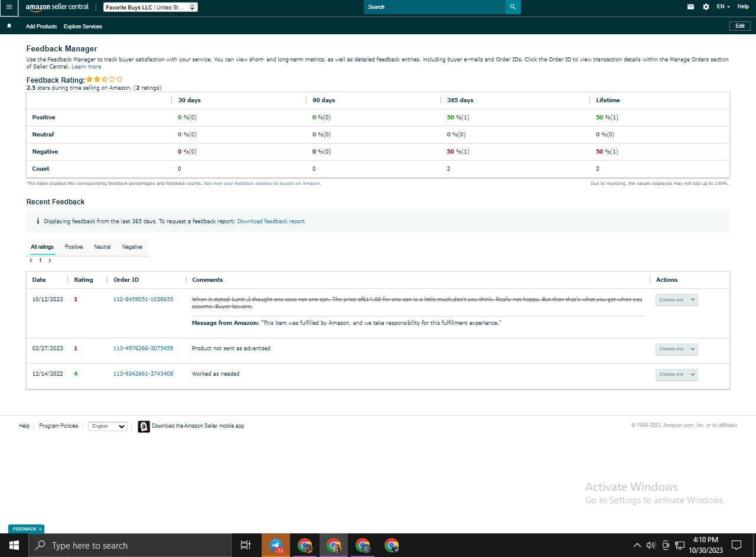Screen dimensions: 756x557
Task: Follow the Learn more link
Action: click(x=86, y=67)
